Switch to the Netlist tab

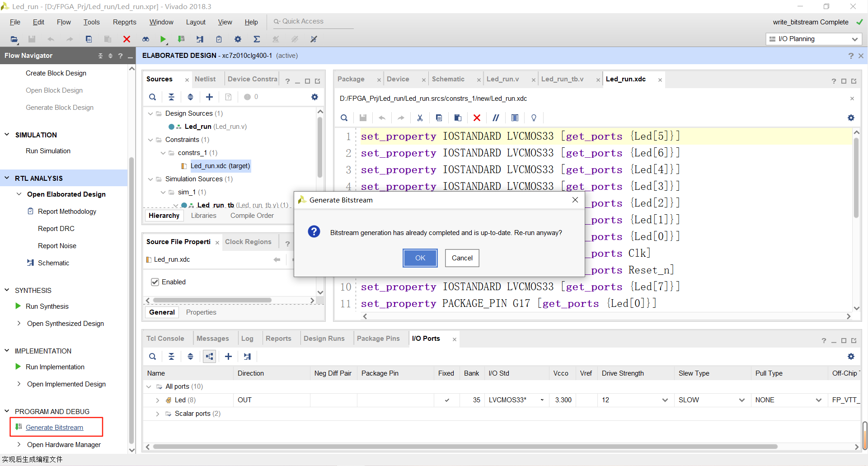[x=205, y=79]
